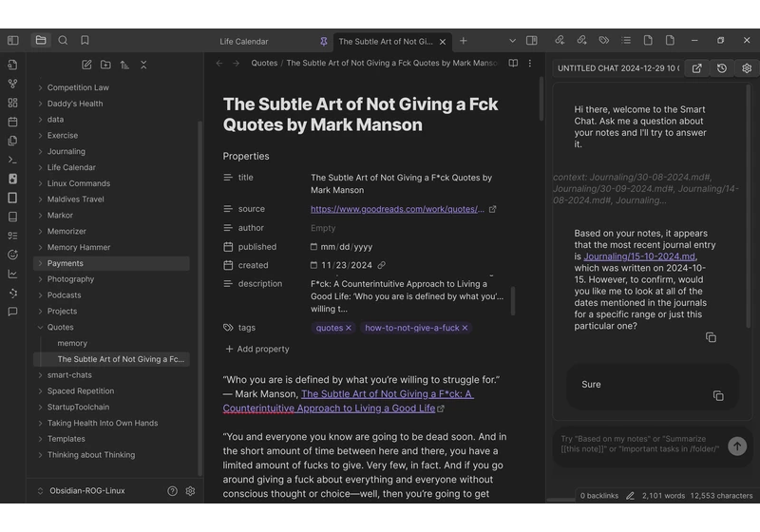760x532 pixels.
Task: Toggle edit mode pencil in status bar
Action: [630, 496]
